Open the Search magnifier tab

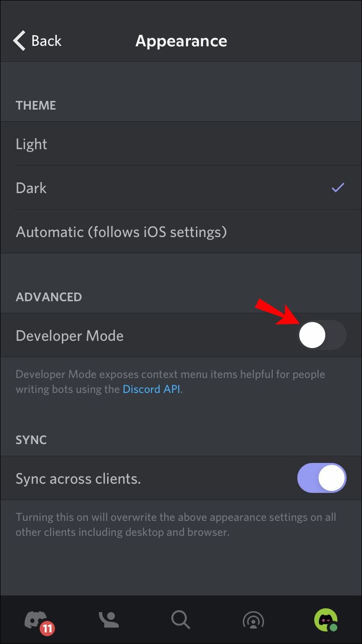pos(181,620)
